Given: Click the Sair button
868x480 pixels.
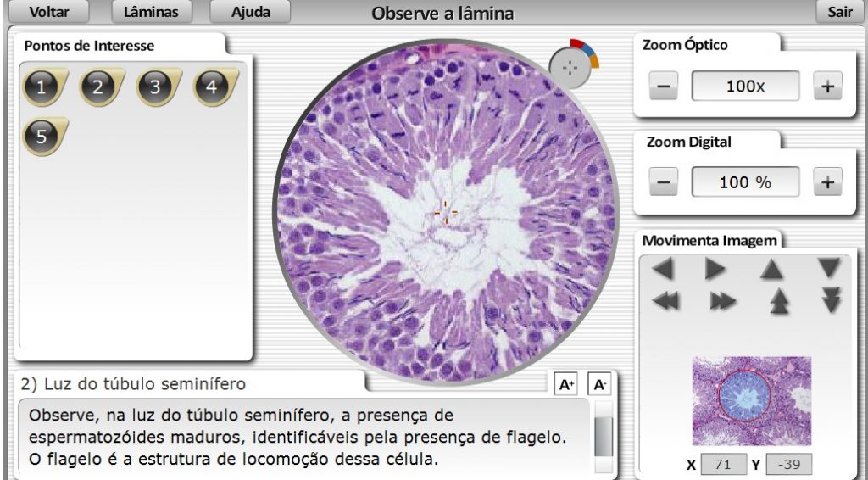Looking at the screenshot, I should click(x=839, y=12).
